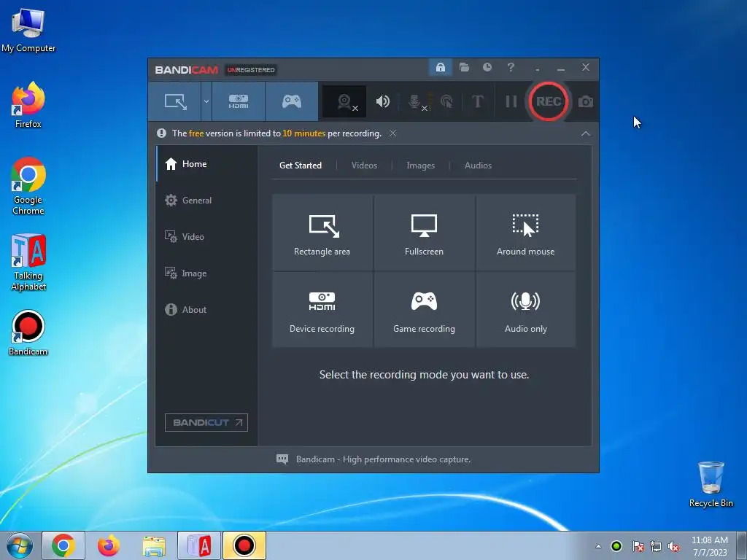Choose Game recording tile

tap(424, 309)
